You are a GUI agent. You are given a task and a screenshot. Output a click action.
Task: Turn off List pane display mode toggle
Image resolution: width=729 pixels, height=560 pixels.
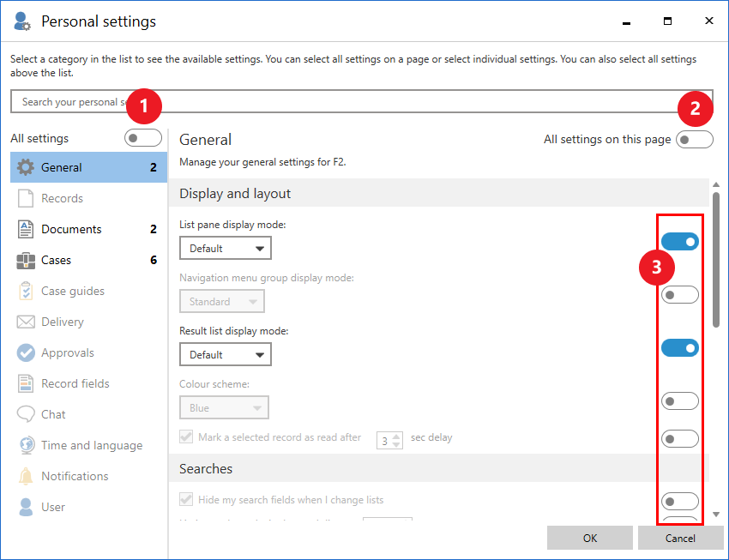[680, 242]
